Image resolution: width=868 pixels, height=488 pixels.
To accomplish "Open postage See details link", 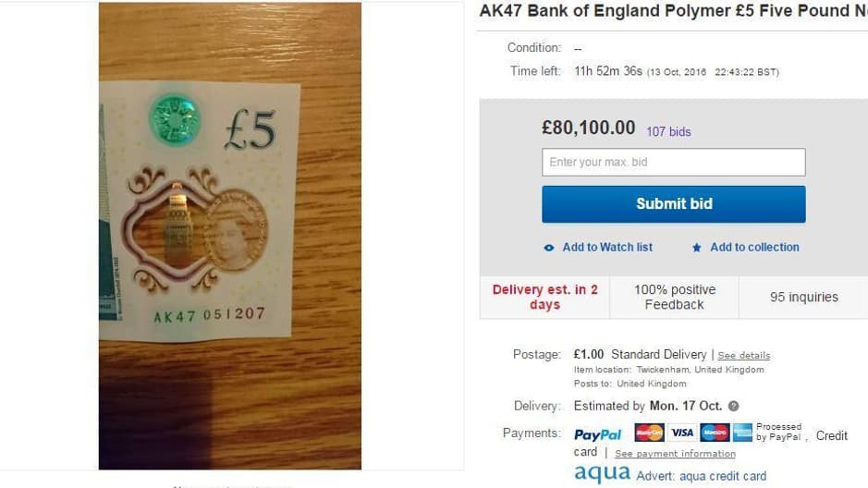I will tap(743, 356).
